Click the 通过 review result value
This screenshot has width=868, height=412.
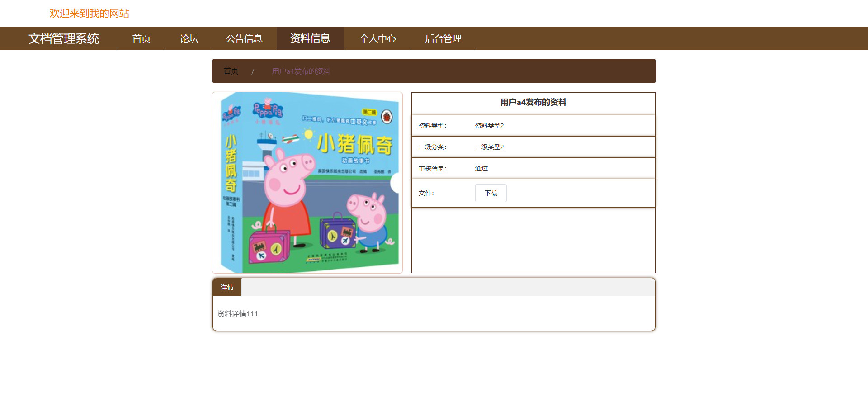[x=481, y=168]
